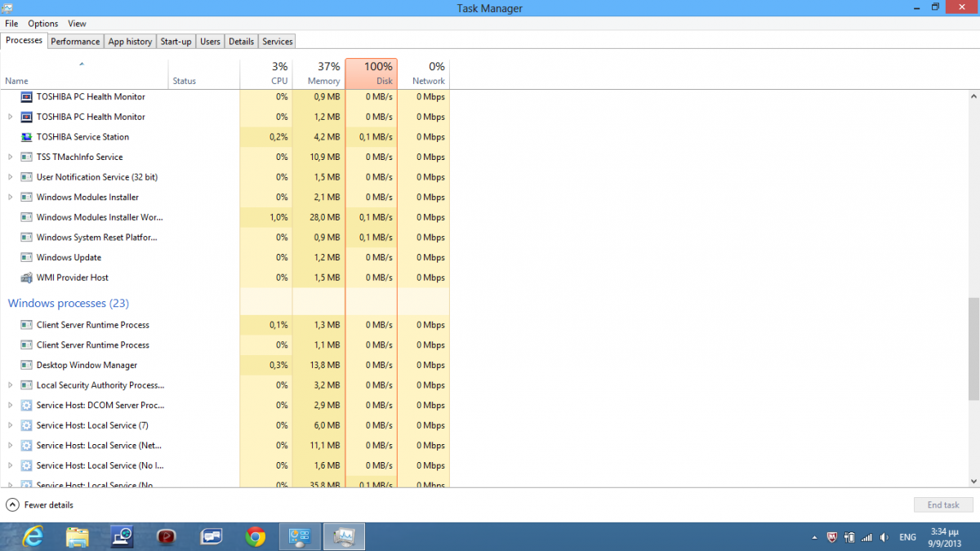This screenshot has height=551, width=980.
Task: Click icon of Client Server Runtime Process using 1,3 MB
Action: 26,325
